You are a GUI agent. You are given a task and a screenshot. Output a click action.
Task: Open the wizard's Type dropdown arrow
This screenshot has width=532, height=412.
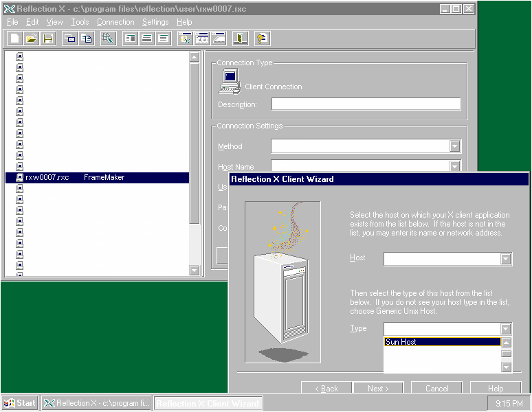pyautogui.click(x=505, y=329)
